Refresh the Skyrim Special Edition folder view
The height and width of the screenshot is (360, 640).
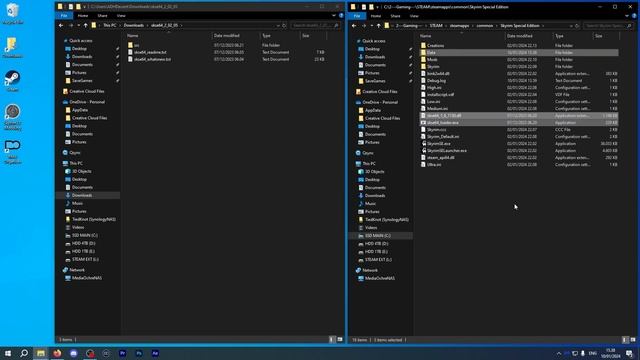[577, 26]
